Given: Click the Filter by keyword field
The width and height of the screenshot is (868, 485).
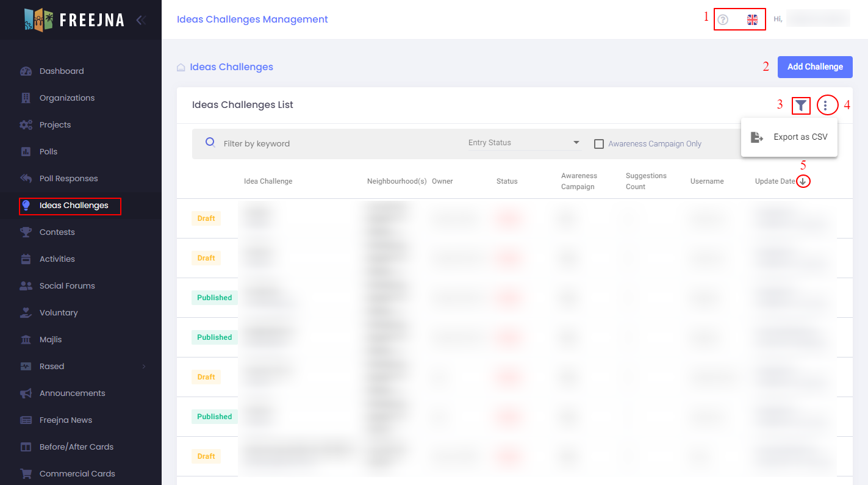Looking at the screenshot, I should click(x=335, y=144).
